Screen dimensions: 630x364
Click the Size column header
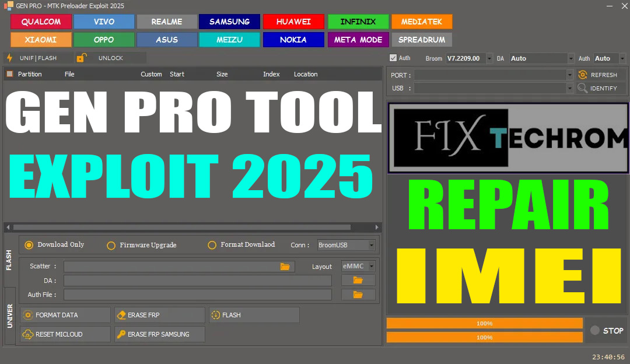tap(222, 74)
